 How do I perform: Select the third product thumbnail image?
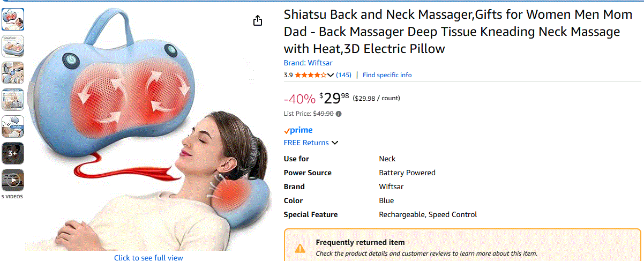coord(13,73)
